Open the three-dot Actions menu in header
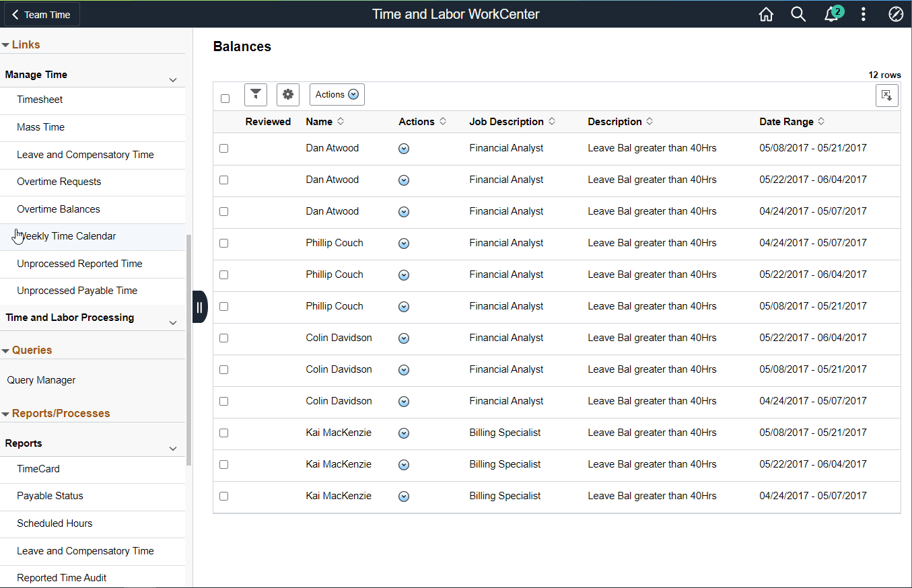 864,14
